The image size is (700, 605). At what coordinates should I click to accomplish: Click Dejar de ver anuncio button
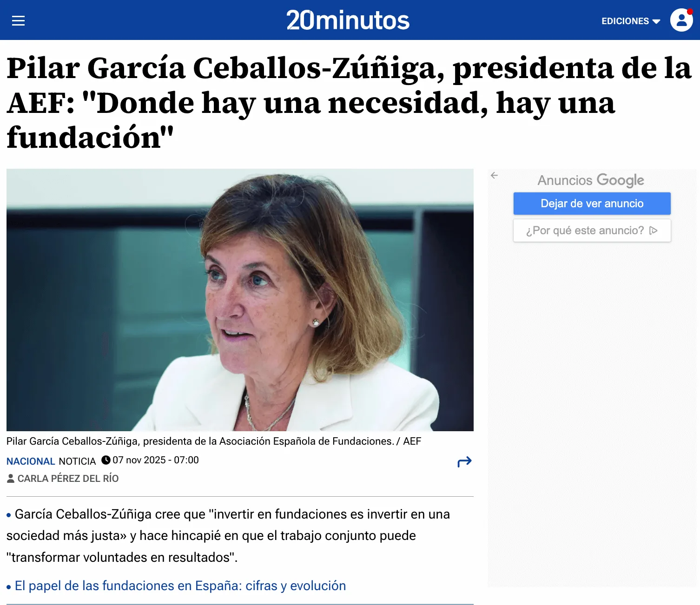coord(592,204)
